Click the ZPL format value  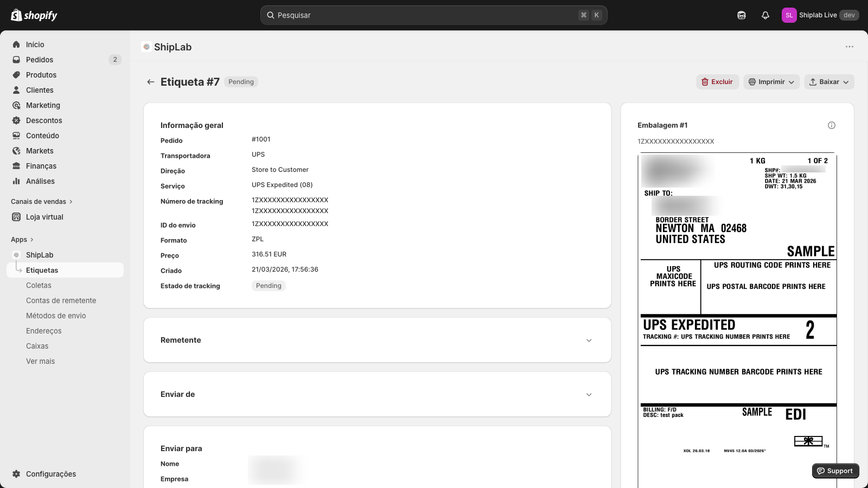click(x=258, y=239)
